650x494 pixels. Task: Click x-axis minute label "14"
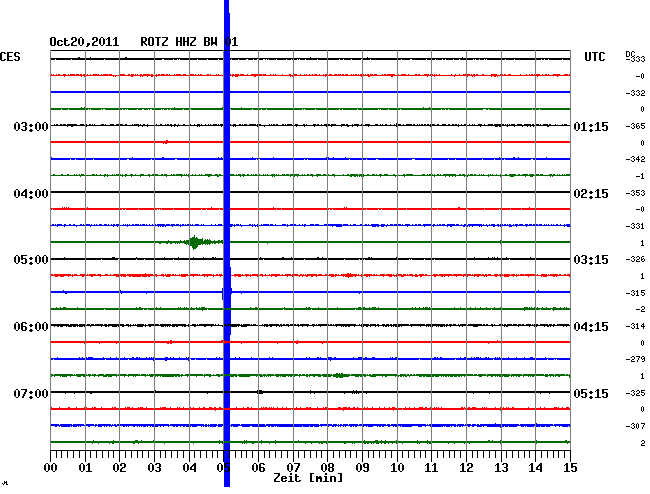[535, 468]
